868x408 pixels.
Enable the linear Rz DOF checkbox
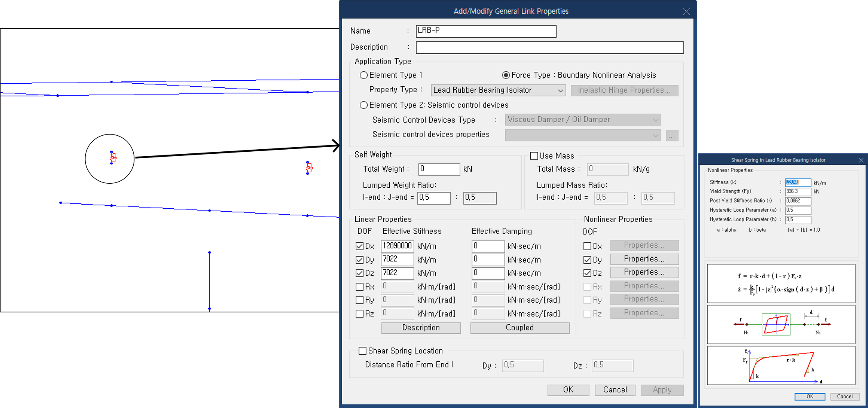coord(359,314)
